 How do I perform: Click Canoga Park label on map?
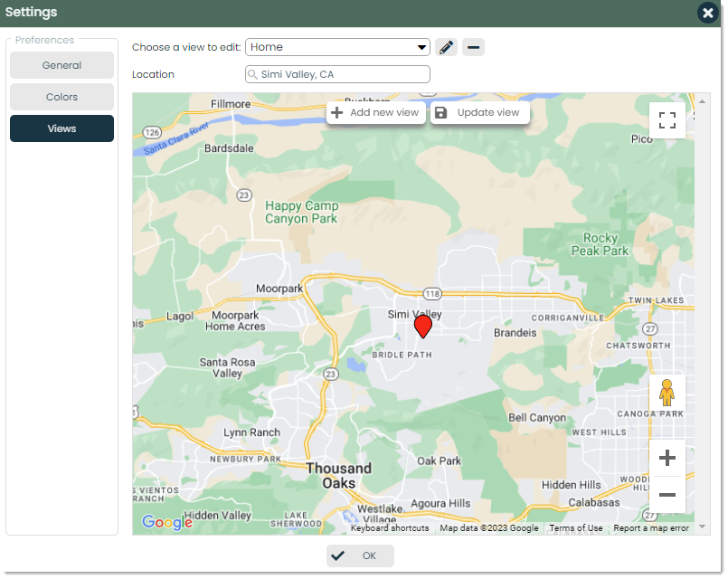click(650, 413)
